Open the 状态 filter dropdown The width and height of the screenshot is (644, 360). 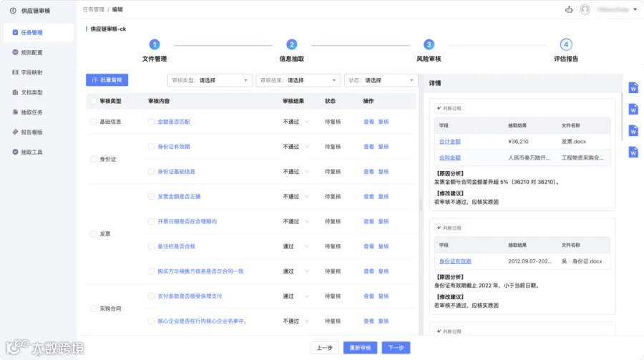[x=381, y=81]
